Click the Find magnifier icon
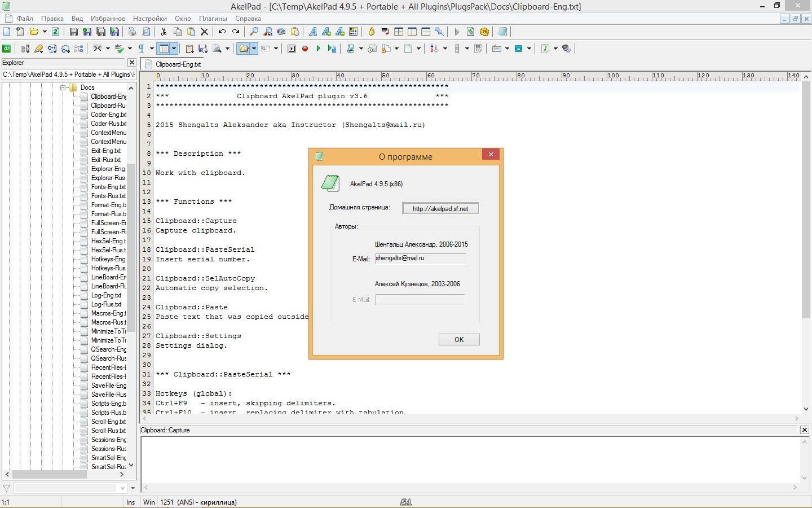 click(254, 32)
